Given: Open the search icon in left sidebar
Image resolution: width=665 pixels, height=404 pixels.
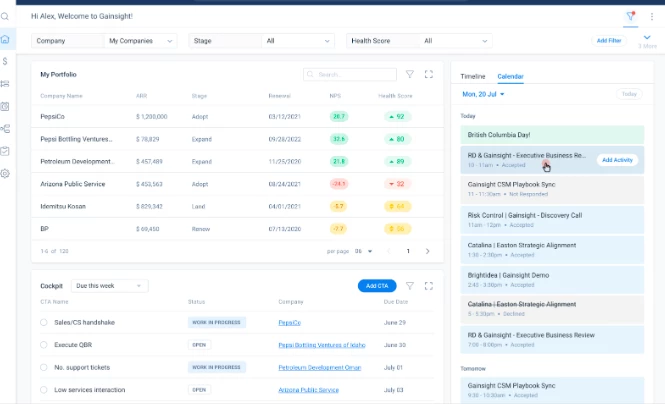Looking at the screenshot, I should [5, 17].
